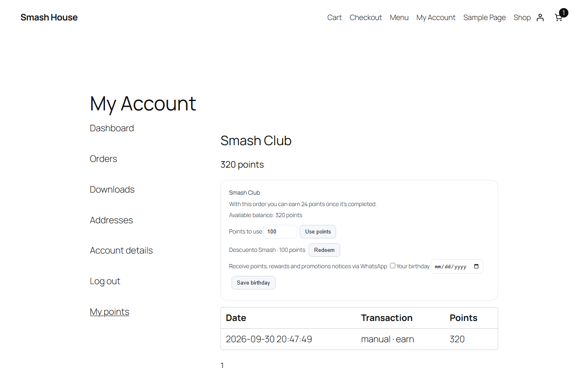Click pagination number 1 below table
This screenshot has height=368, width=588.
pos(222,365)
